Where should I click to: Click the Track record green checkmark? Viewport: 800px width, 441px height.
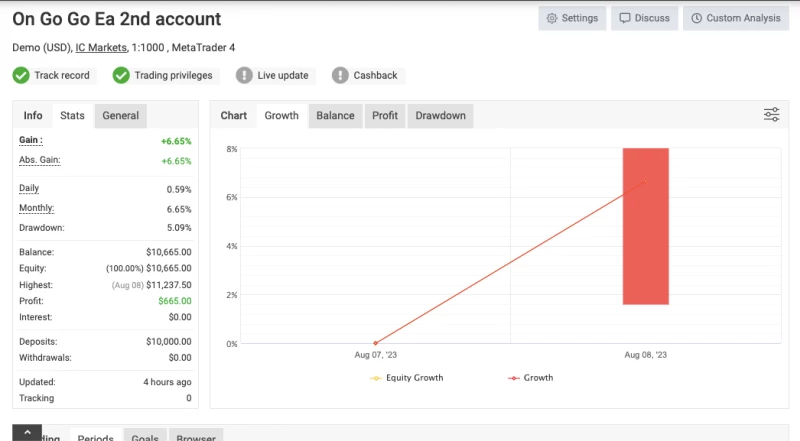click(x=21, y=75)
